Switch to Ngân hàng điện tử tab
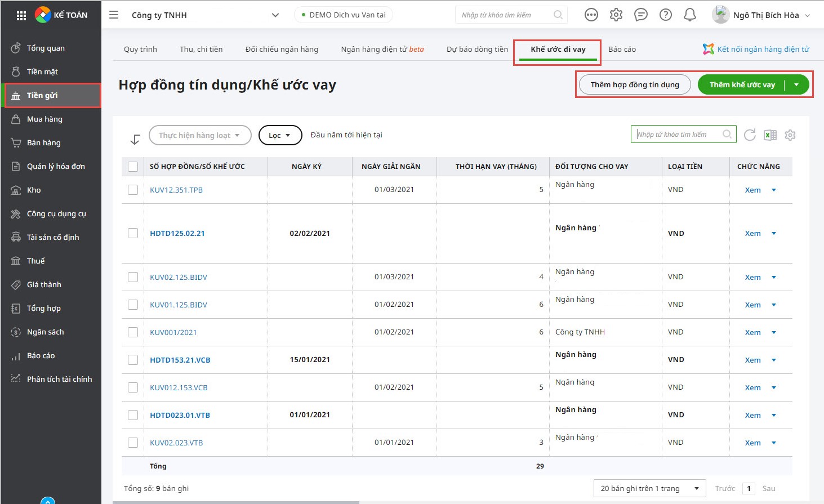The image size is (824, 504). tap(382, 50)
